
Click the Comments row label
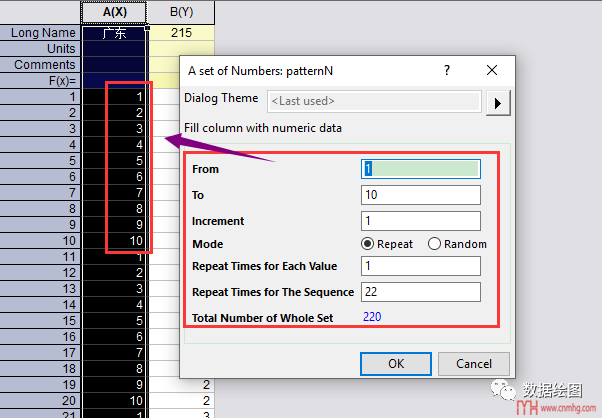pyautogui.click(x=40, y=65)
